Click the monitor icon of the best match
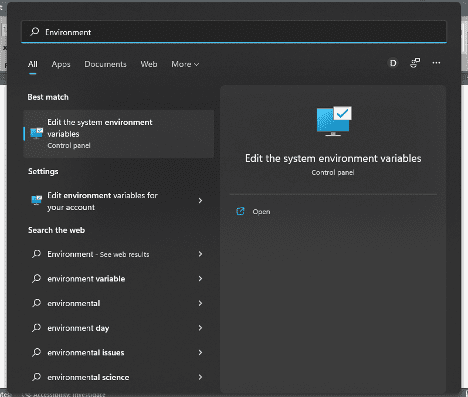The image size is (468, 397). point(36,133)
